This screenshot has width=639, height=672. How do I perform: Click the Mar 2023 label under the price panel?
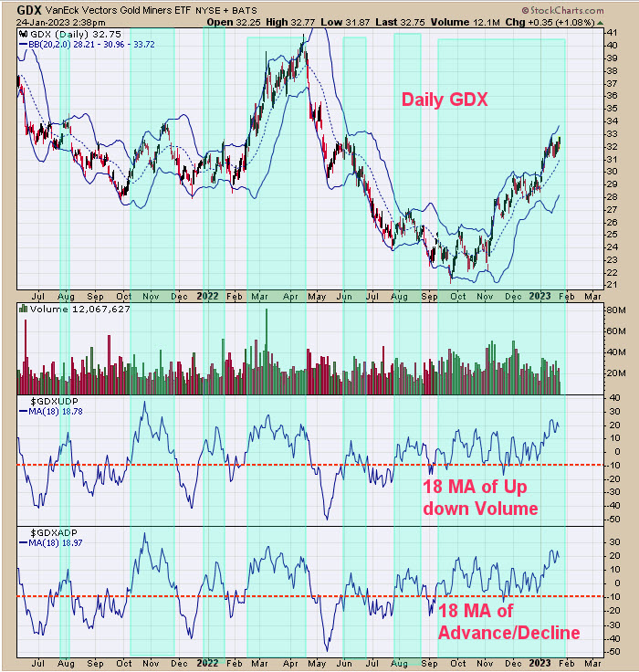[x=592, y=296]
